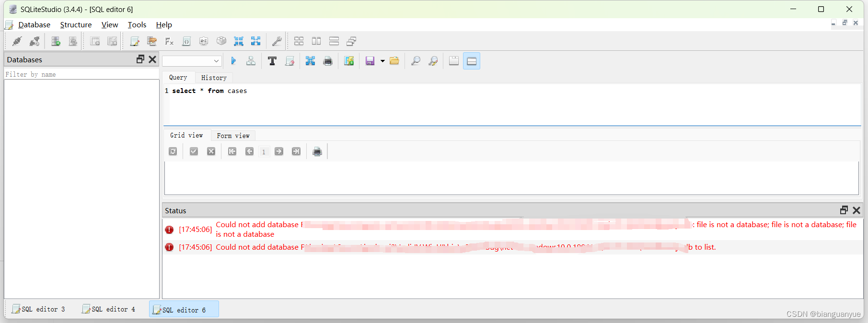This screenshot has height=323, width=868.
Task: Tile windows vertically with the three-row icon
Action: click(x=334, y=41)
